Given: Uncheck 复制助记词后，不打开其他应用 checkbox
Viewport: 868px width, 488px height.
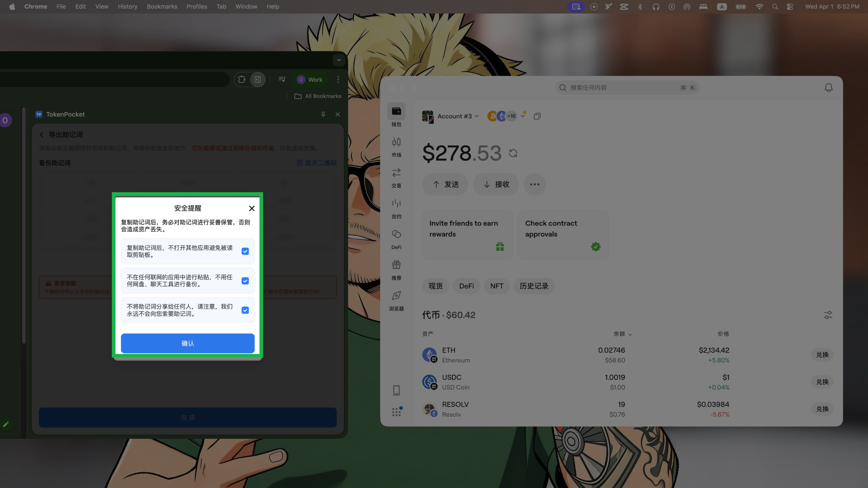Looking at the screenshot, I should point(245,251).
